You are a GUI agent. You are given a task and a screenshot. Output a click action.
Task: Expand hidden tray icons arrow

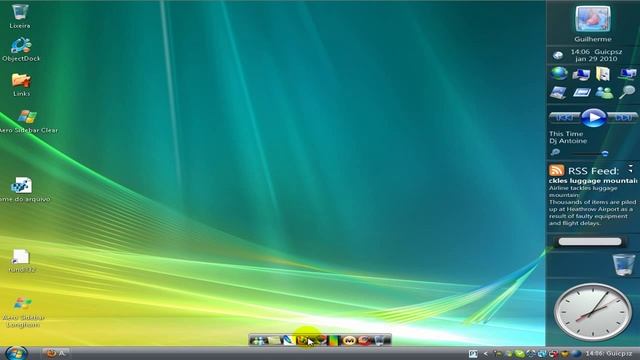pos(485,354)
